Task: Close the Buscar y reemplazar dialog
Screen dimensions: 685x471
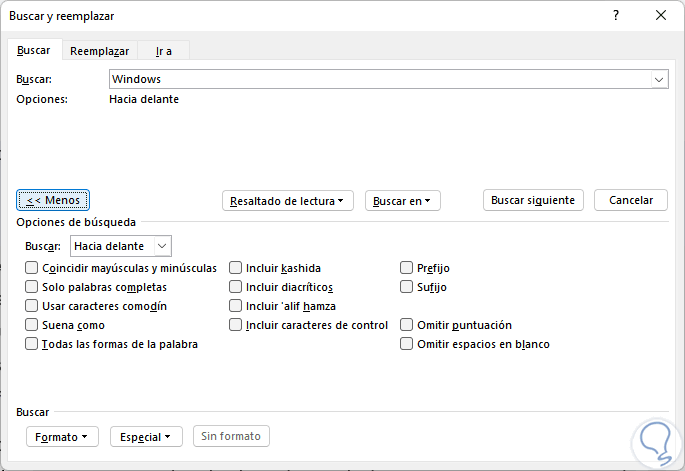Action: (660, 16)
